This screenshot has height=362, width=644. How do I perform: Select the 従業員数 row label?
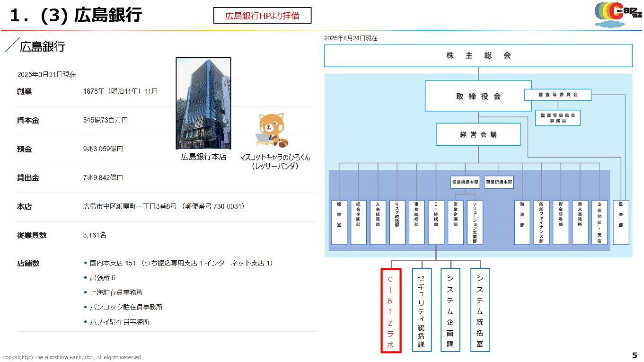coord(32,235)
